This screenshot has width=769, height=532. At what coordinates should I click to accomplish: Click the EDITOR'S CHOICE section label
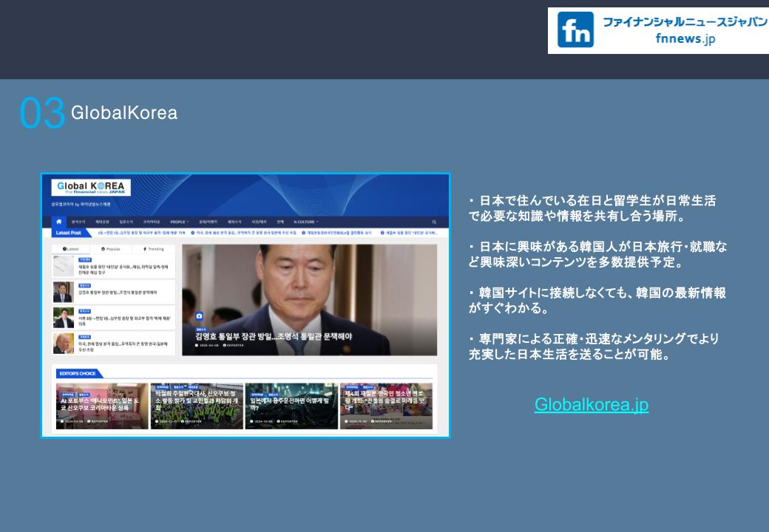coord(78,373)
